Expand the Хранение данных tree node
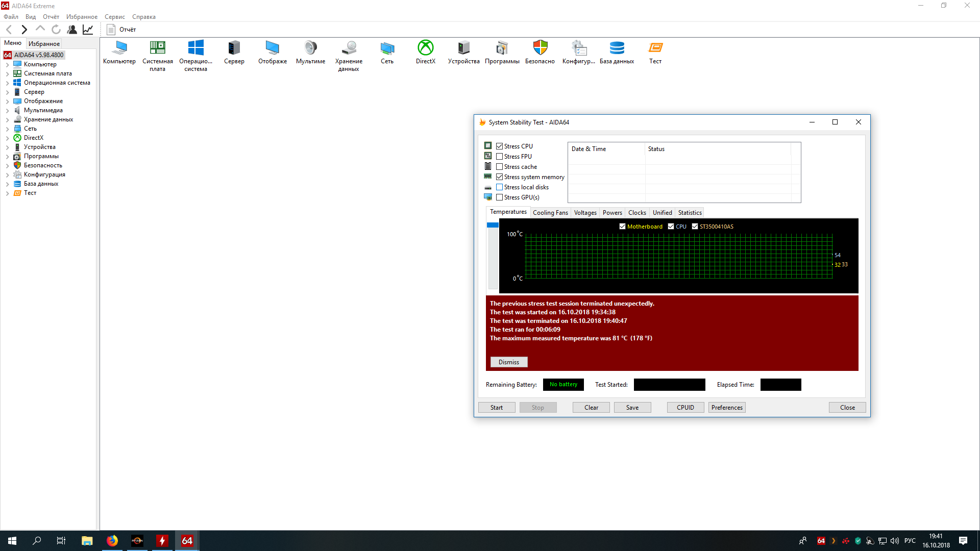 [8, 120]
